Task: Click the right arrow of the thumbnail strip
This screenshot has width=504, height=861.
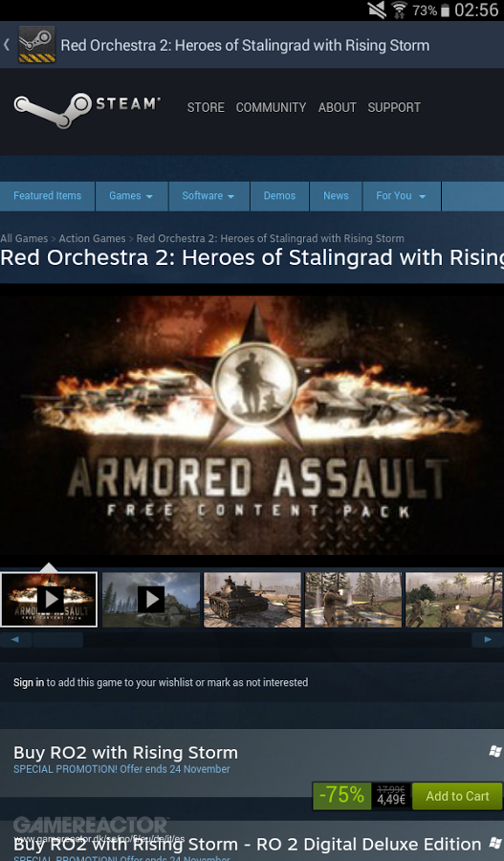Action: click(x=488, y=640)
